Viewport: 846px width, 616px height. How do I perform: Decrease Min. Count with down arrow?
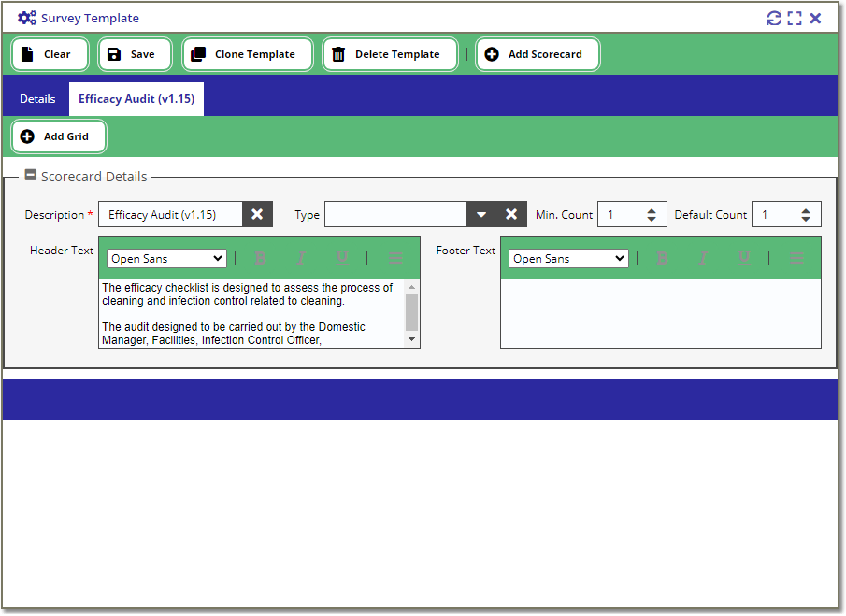click(x=652, y=219)
